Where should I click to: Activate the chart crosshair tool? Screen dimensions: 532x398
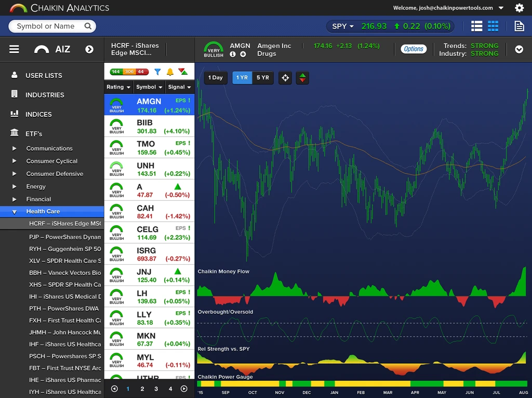point(285,78)
